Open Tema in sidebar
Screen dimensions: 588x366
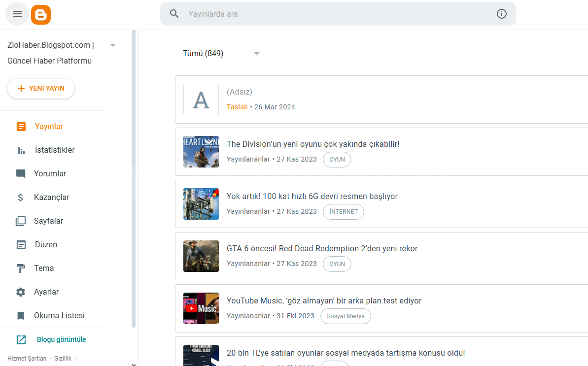[x=44, y=268]
